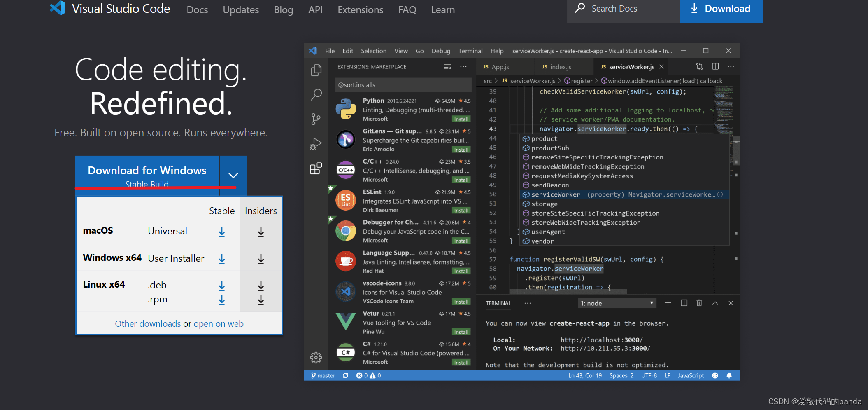This screenshot has width=868, height=410.
Task: Download Windows x64 Insiders user installer
Action: coord(261,259)
